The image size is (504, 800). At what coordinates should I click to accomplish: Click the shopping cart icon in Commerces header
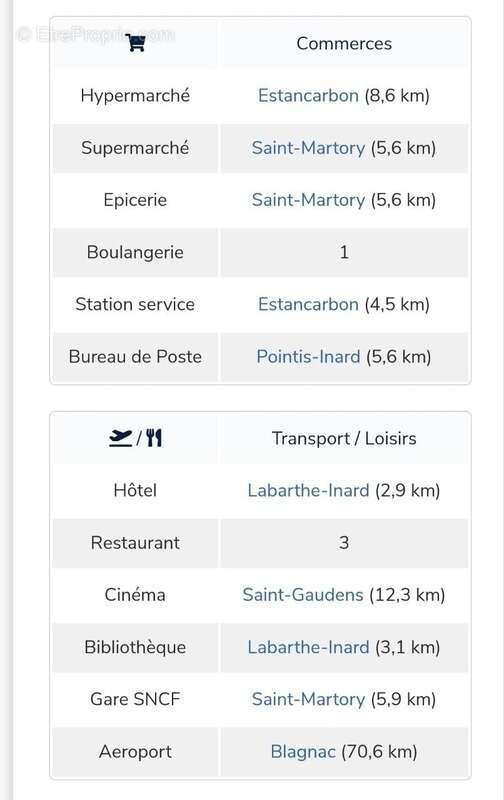(x=136, y=43)
